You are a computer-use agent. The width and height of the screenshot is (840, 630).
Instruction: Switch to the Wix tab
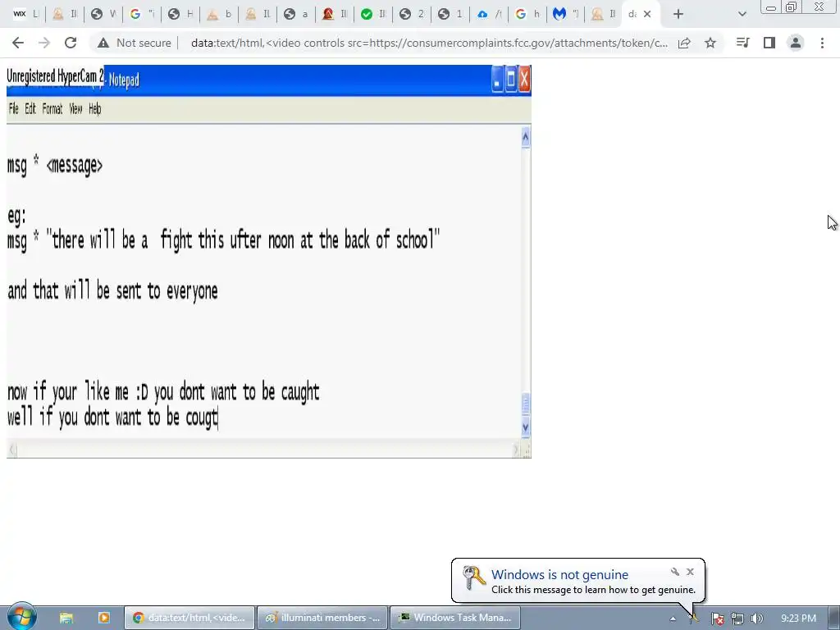(25, 14)
